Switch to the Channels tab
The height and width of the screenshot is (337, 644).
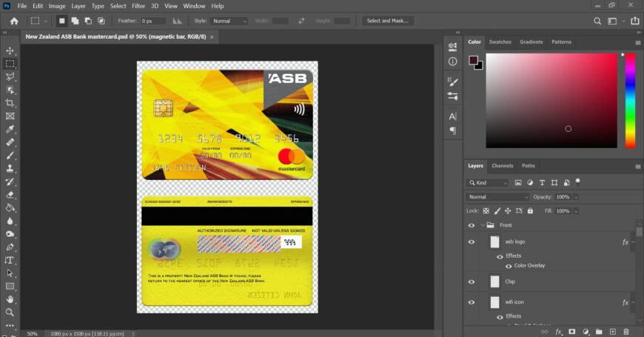[x=503, y=166]
